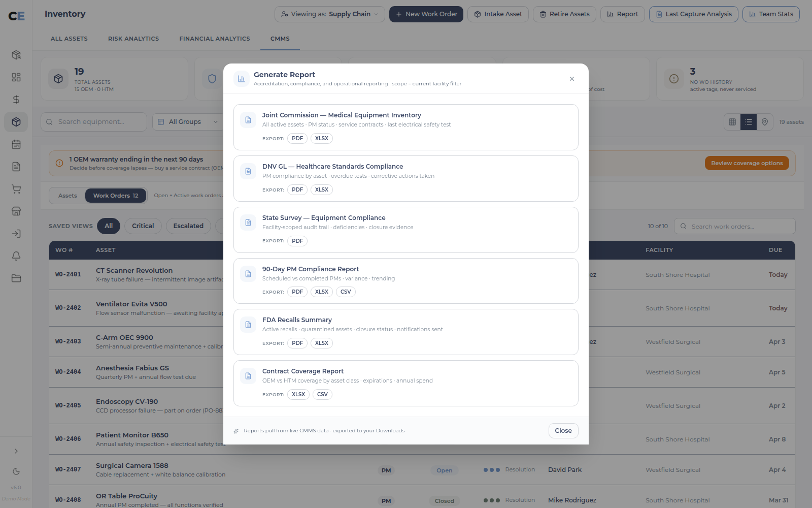
Task: Click the Contract Coverage report document icon
Action: tap(248, 376)
